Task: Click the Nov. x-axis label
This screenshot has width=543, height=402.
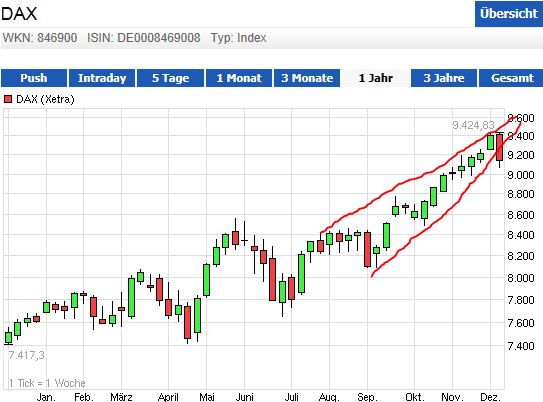Action: click(452, 397)
